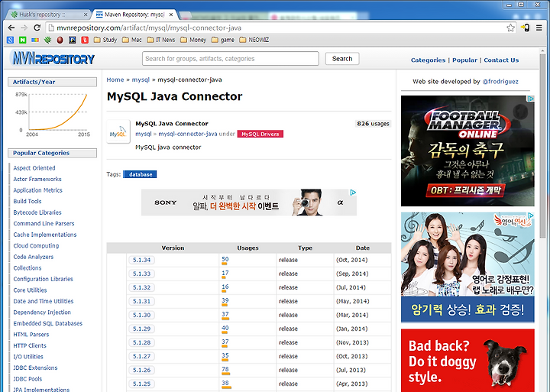Screen dimensions: 550x392
Task: Select the Maven Repository tab
Action: coord(135,15)
